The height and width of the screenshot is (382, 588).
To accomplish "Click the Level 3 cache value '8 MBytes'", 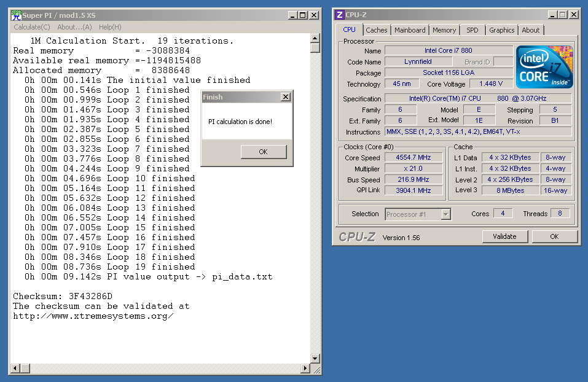I will coord(511,190).
